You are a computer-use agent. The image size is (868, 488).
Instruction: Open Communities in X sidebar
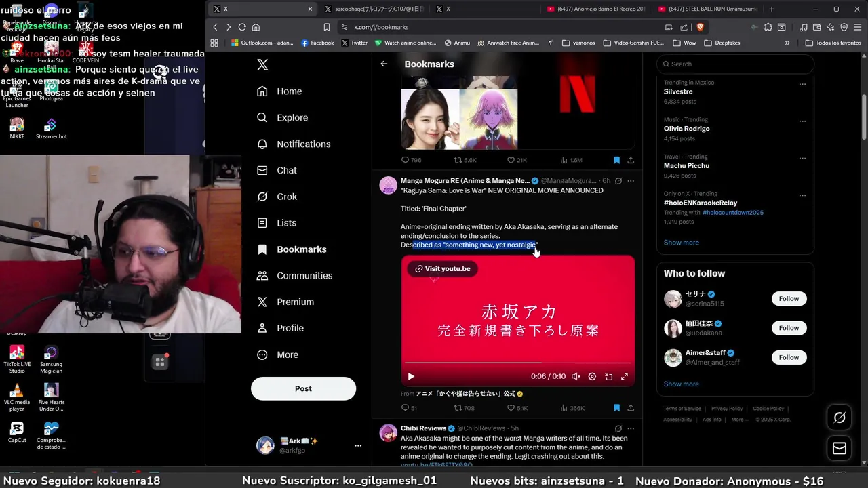(x=294, y=275)
